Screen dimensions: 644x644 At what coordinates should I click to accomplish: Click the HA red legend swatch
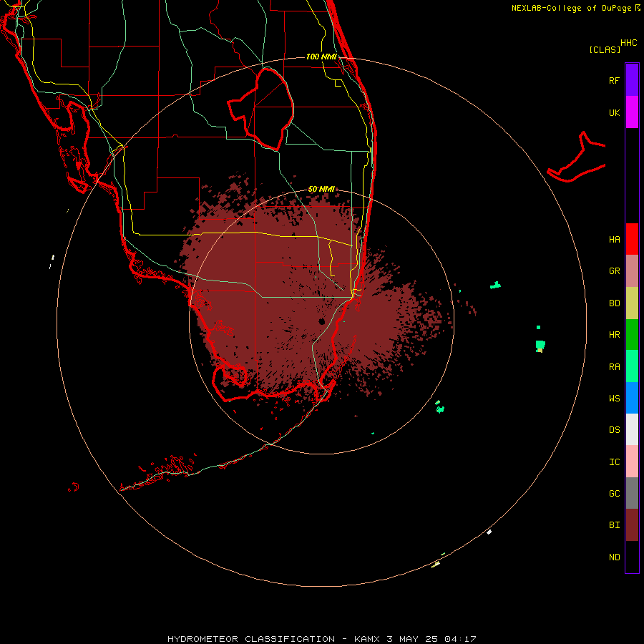click(x=632, y=239)
